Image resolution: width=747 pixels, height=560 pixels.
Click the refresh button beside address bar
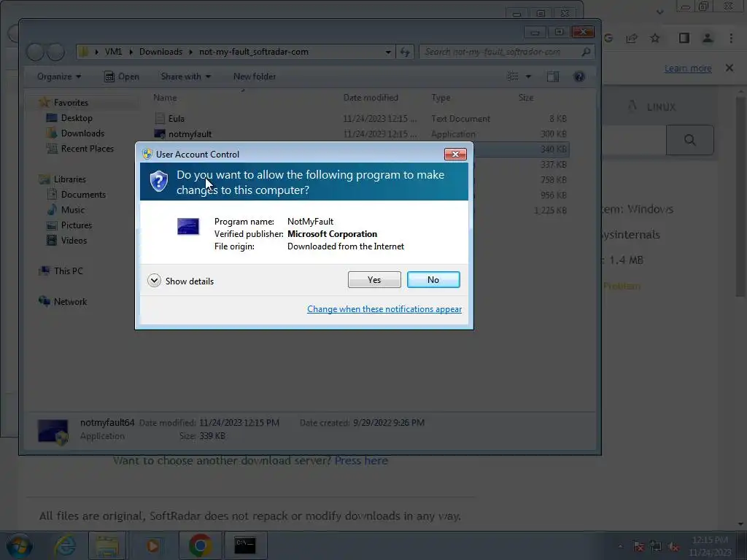[405, 52]
